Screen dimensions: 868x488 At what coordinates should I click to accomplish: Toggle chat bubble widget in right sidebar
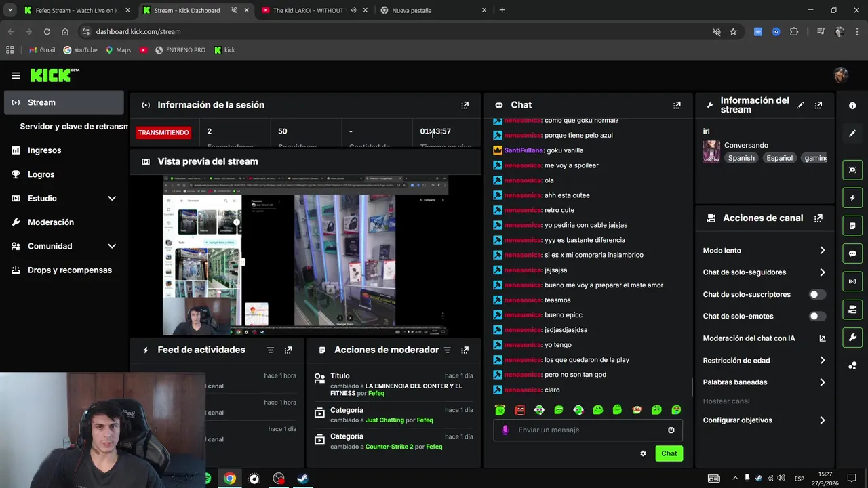[852, 253]
